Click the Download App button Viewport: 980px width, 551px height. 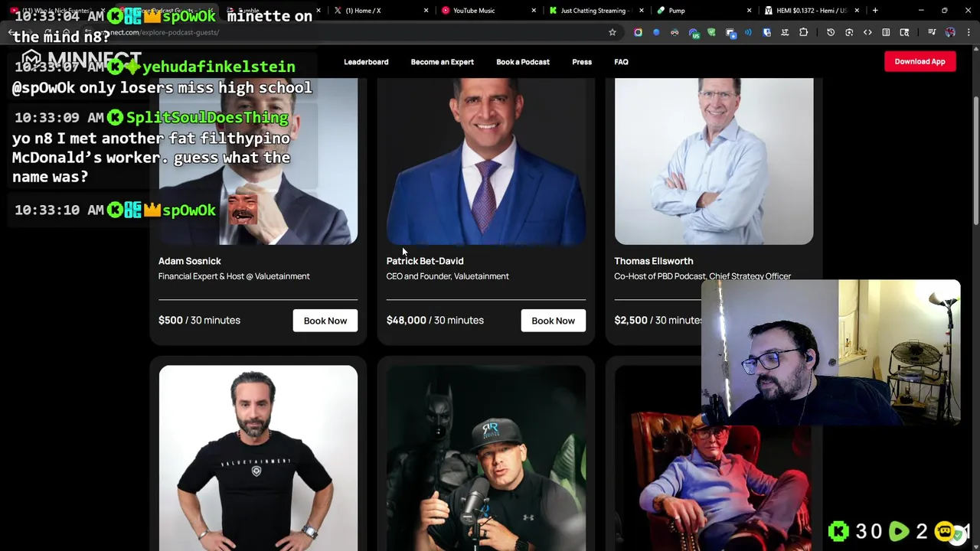click(x=920, y=61)
